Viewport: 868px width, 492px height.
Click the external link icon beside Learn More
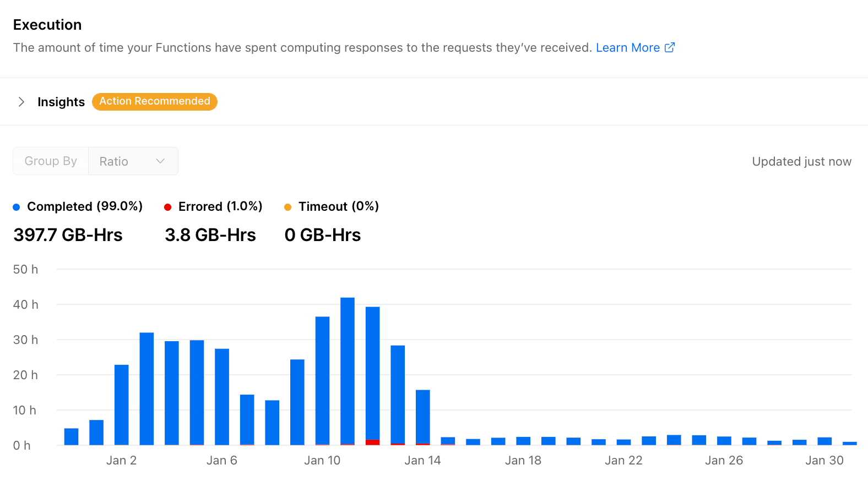[x=670, y=47]
